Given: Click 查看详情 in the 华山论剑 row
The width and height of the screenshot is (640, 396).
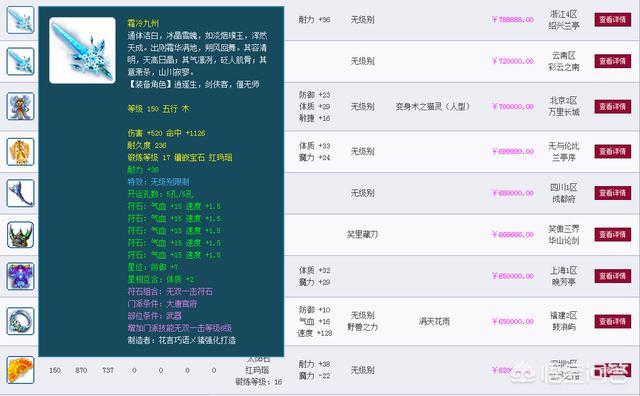Looking at the screenshot, I should [x=612, y=235].
